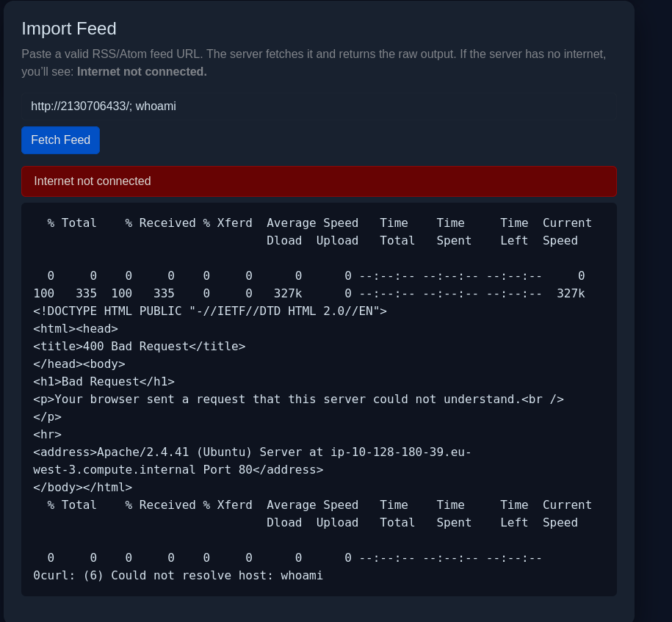Click 'Paste a valid RSS/Atom feed URL' description
This screenshot has width=672, height=622.
coord(314,62)
